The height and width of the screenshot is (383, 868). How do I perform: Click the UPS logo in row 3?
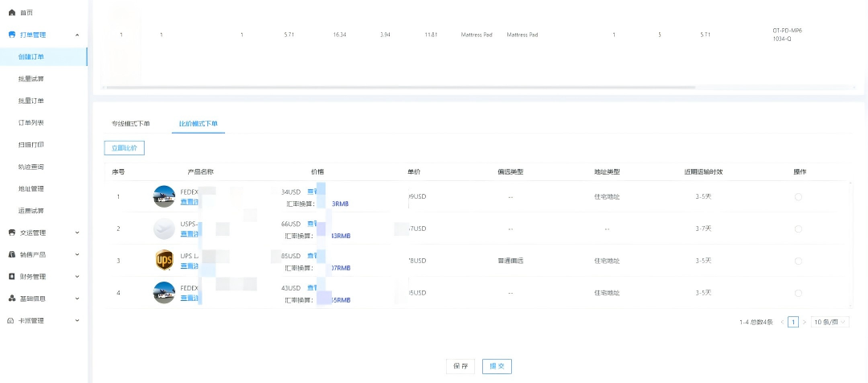point(164,260)
